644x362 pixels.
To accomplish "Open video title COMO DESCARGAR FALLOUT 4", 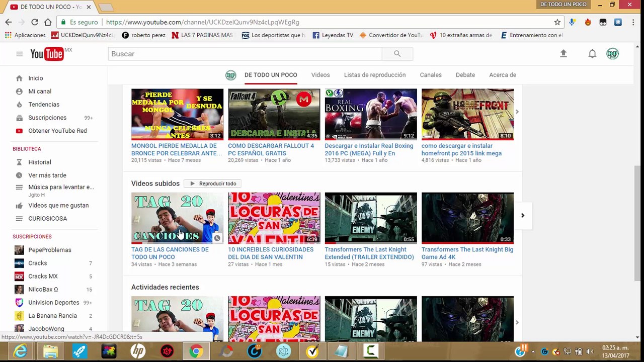I will [x=271, y=149].
